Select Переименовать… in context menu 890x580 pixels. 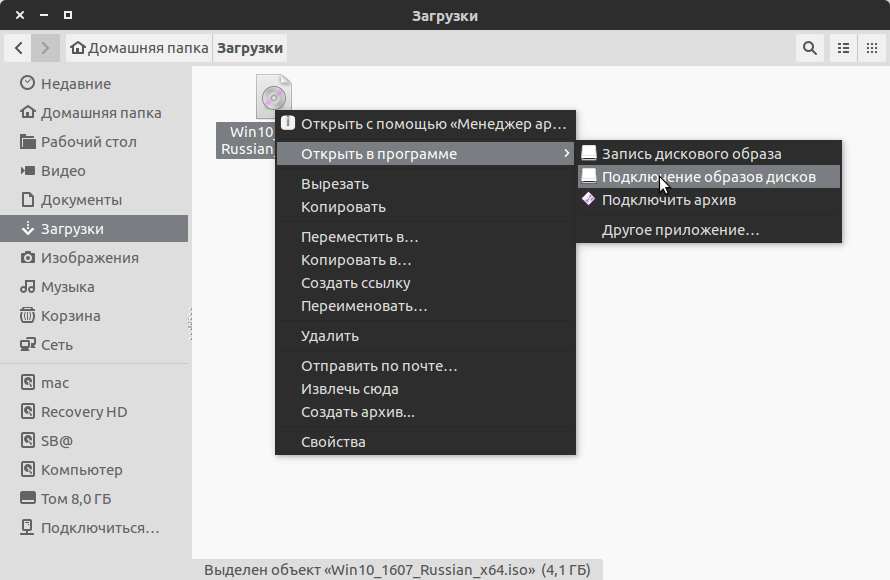(364, 306)
